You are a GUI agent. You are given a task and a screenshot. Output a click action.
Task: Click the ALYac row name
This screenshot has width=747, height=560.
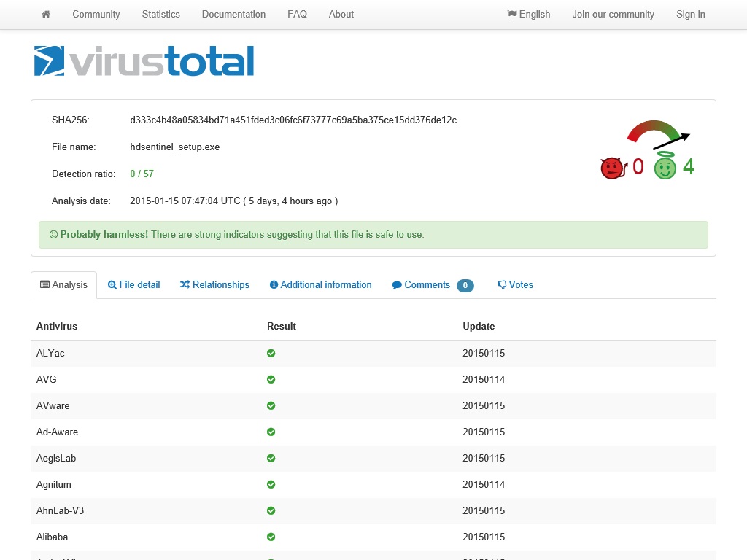pyautogui.click(x=50, y=354)
